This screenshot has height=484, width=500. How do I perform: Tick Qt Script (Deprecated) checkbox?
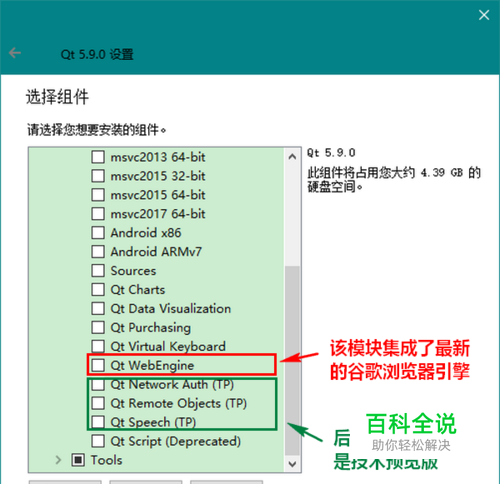pos(98,441)
